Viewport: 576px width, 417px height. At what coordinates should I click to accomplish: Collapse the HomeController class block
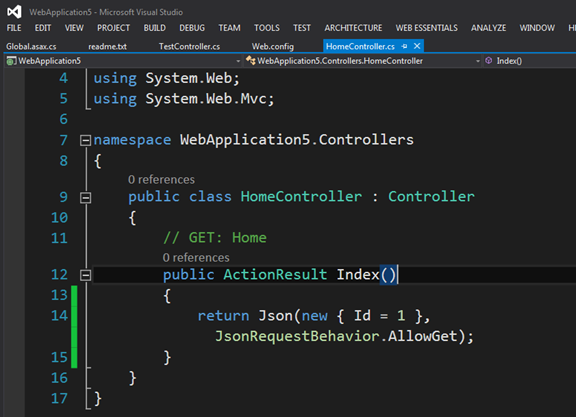coord(85,198)
